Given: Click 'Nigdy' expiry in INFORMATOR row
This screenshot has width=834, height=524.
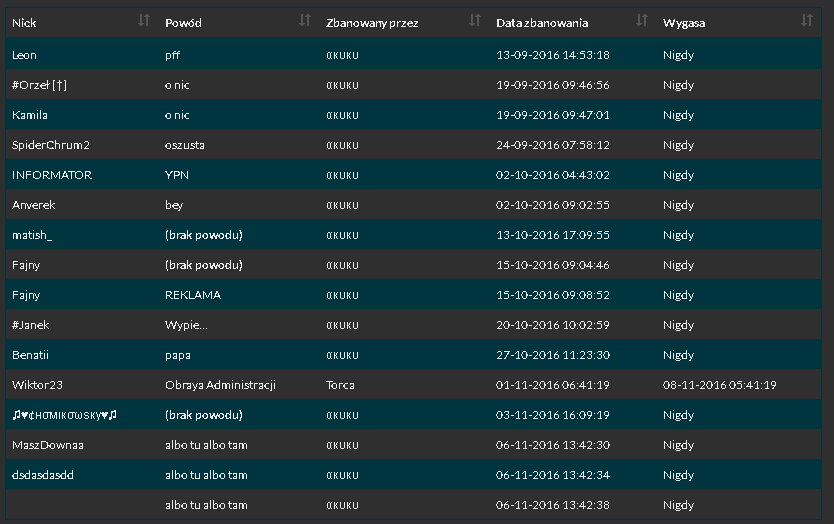Looking at the screenshot, I should [x=678, y=176].
